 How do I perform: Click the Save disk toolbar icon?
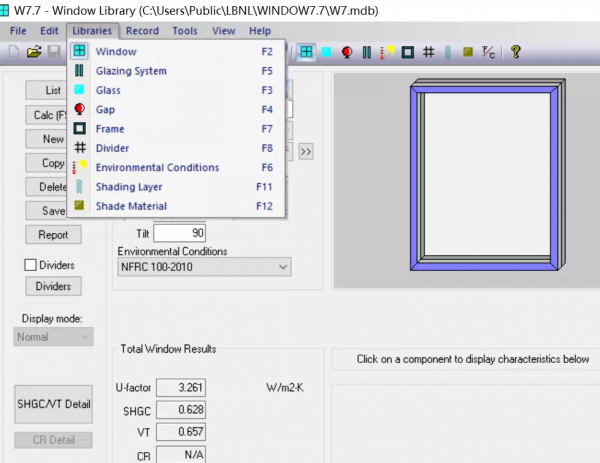pos(54,52)
